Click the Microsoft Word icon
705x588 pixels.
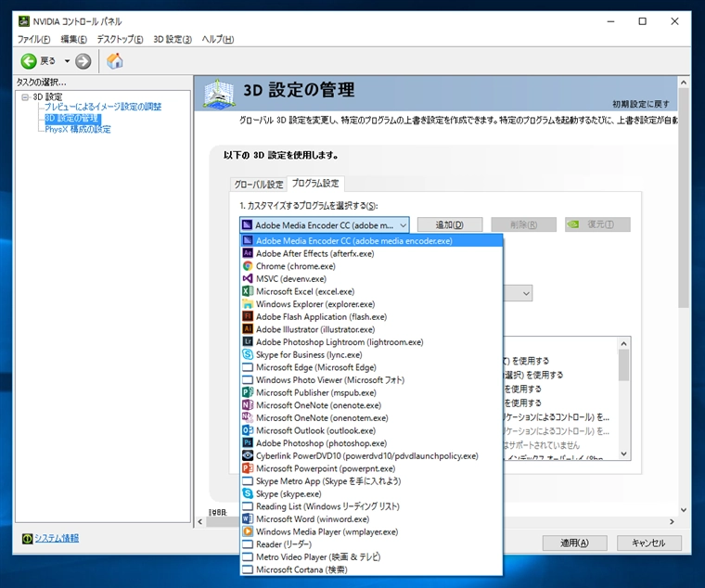point(248,518)
